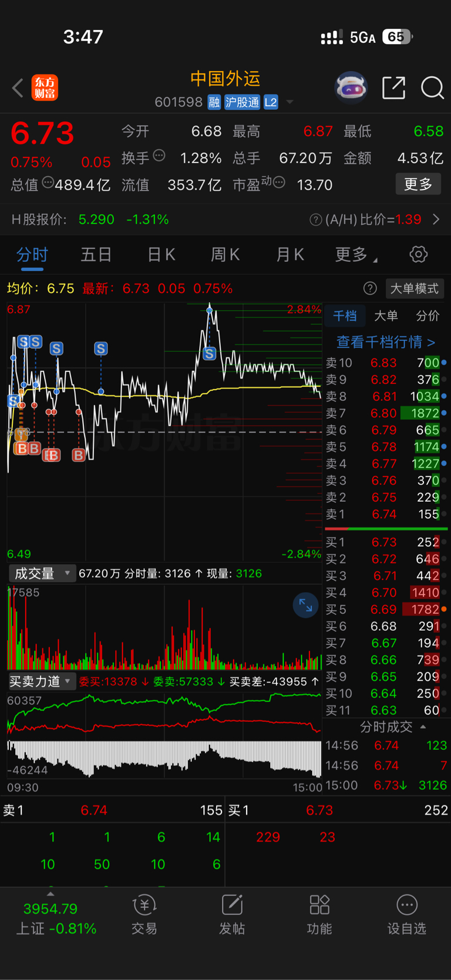Switch to the 五日 tab
The height and width of the screenshot is (980, 451).
click(96, 255)
